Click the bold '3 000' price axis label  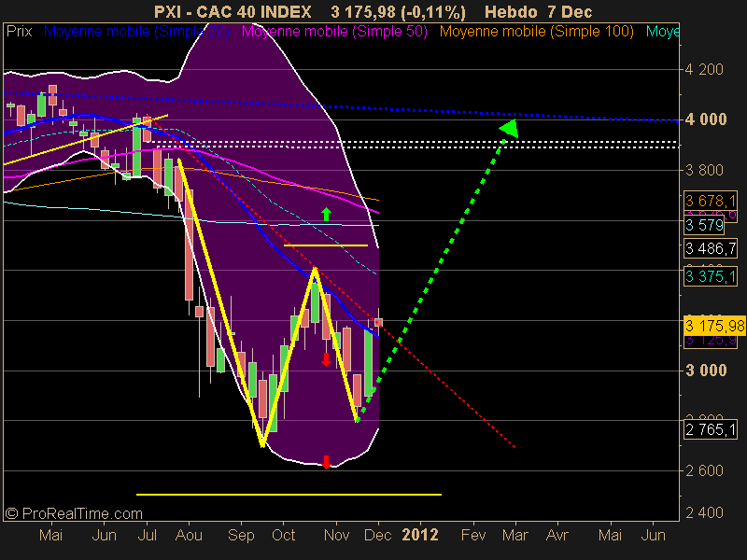tap(706, 370)
